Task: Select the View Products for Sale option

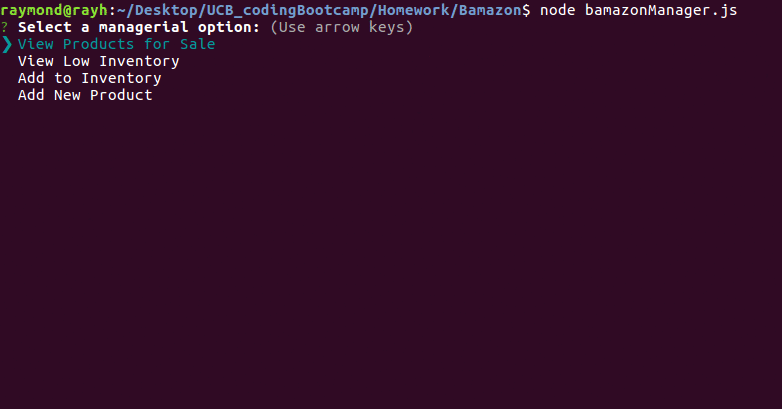Action: click(x=116, y=44)
